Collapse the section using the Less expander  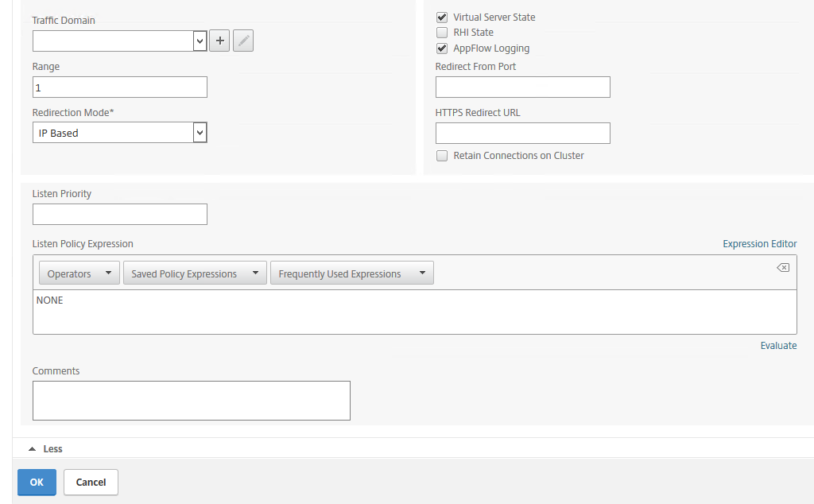pos(46,449)
